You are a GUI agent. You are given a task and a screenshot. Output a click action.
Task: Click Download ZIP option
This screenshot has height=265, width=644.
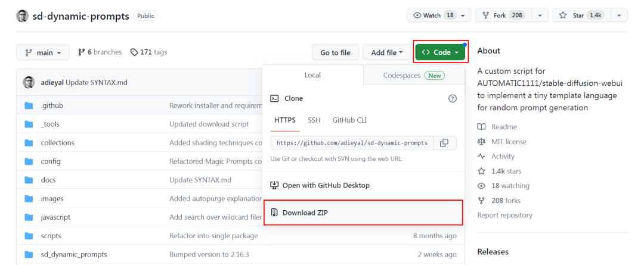point(363,213)
